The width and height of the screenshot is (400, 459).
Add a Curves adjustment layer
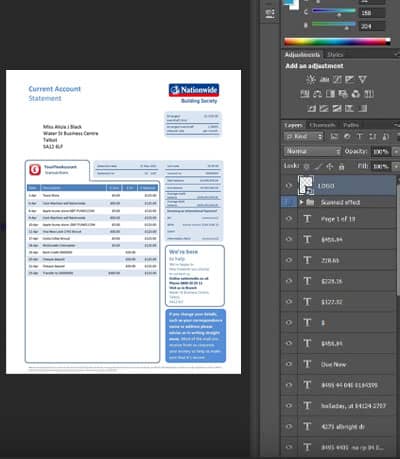coord(337,79)
